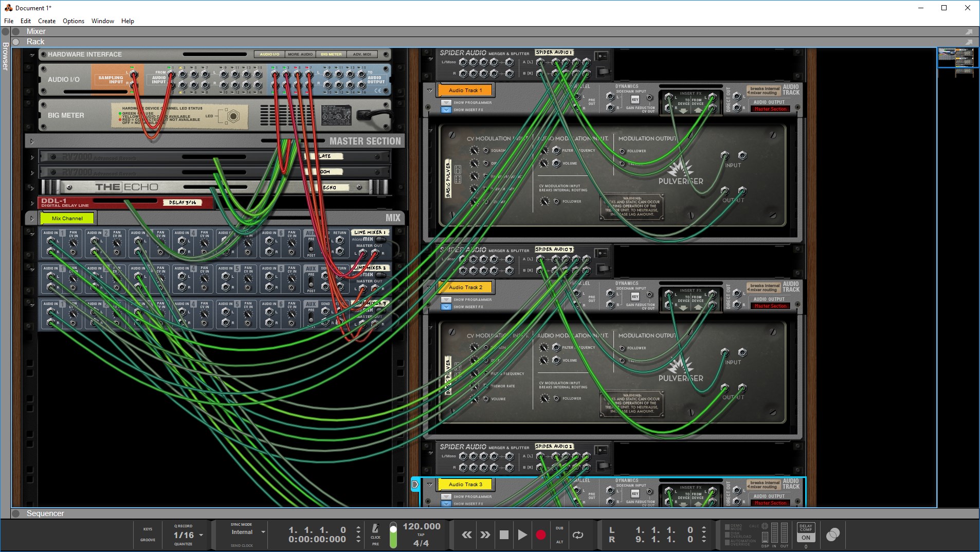Open the Help menu
Viewport: 980px width, 552px height.
click(x=128, y=21)
